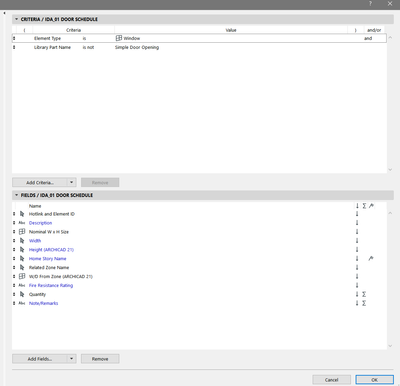Click the Abc icon beside Fire Resistance Rating
Viewport: 400px width, 386px height.
pos(22,285)
